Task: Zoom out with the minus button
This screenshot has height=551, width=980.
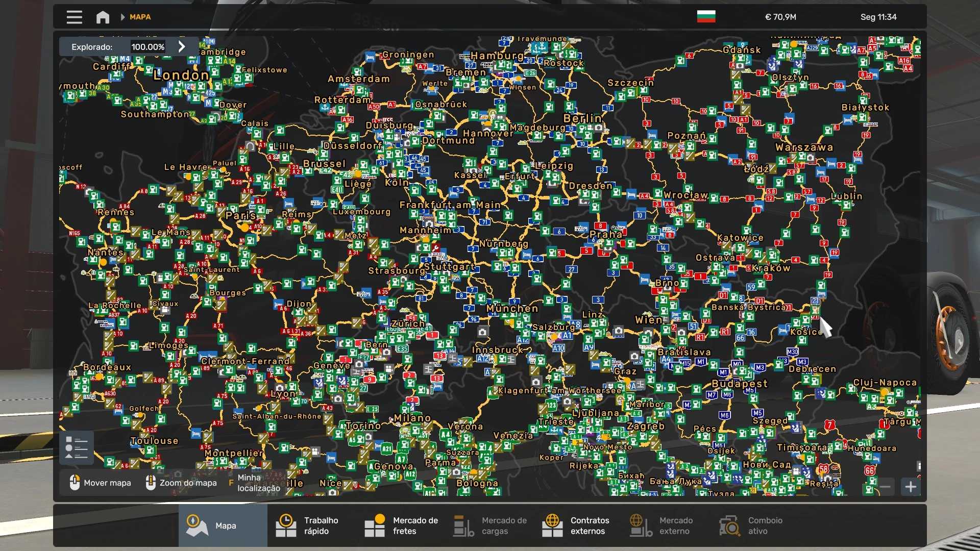Action: click(x=885, y=487)
